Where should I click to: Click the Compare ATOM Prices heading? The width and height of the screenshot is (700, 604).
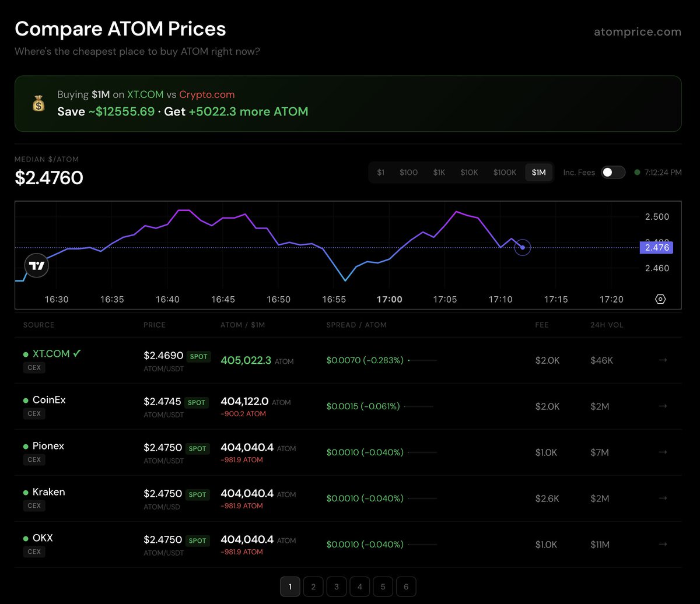pyautogui.click(x=120, y=29)
